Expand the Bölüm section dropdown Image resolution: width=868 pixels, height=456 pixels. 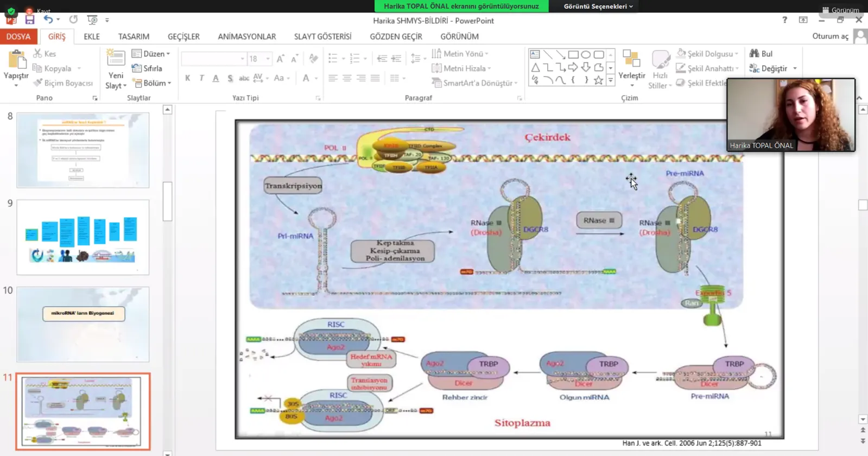pyautogui.click(x=151, y=83)
